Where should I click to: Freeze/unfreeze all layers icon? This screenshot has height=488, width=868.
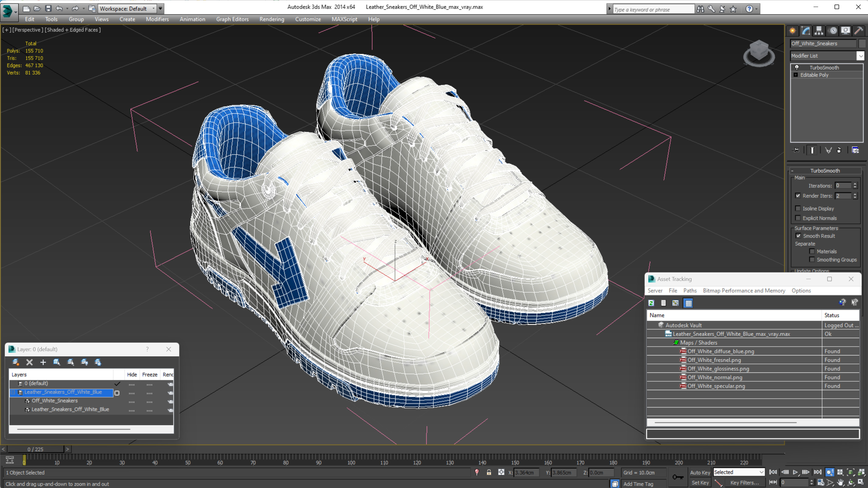click(x=98, y=362)
